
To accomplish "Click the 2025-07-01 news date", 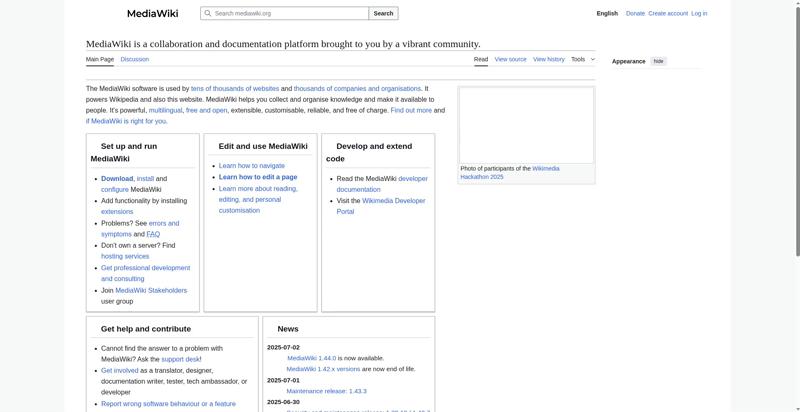I will pos(283,380).
